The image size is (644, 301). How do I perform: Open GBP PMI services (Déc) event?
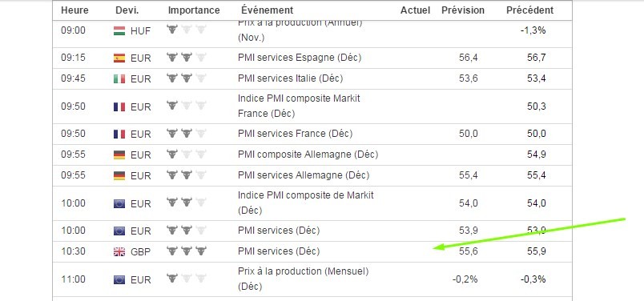(x=279, y=251)
